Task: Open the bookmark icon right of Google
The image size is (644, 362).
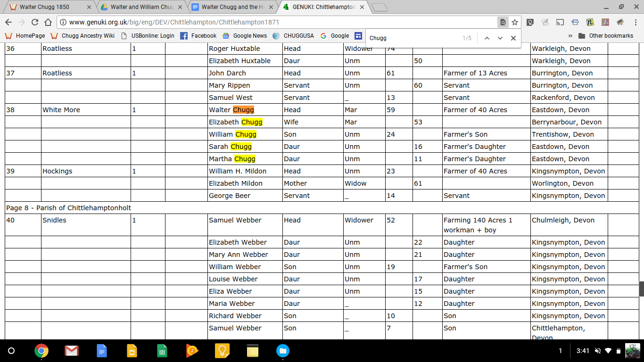Action: tap(358, 36)
